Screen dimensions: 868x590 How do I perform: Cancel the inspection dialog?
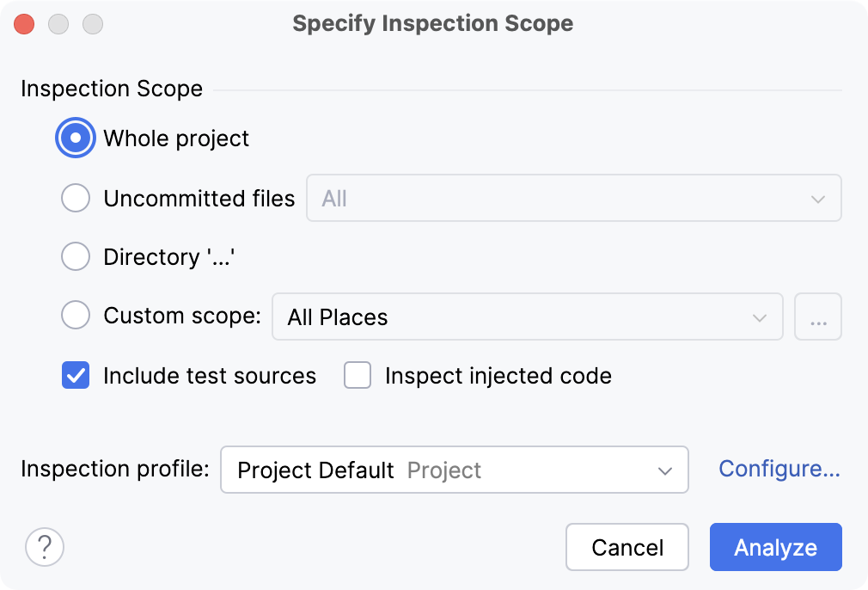(x=627, y=547)
